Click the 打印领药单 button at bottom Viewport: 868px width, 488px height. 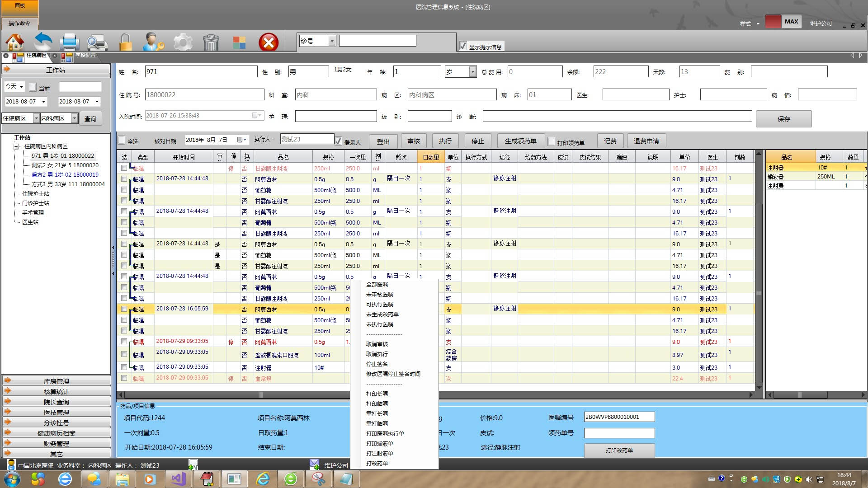click(619, 450)
